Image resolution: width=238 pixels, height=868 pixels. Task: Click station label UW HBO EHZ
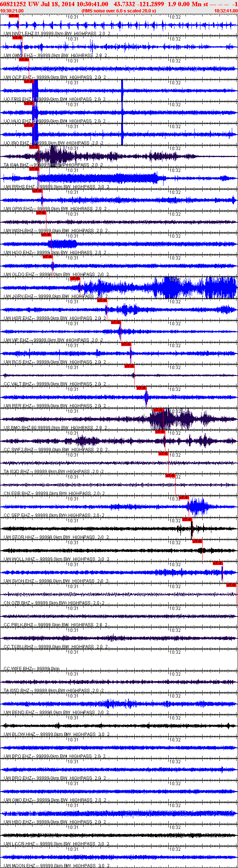[x=18, y=822]
